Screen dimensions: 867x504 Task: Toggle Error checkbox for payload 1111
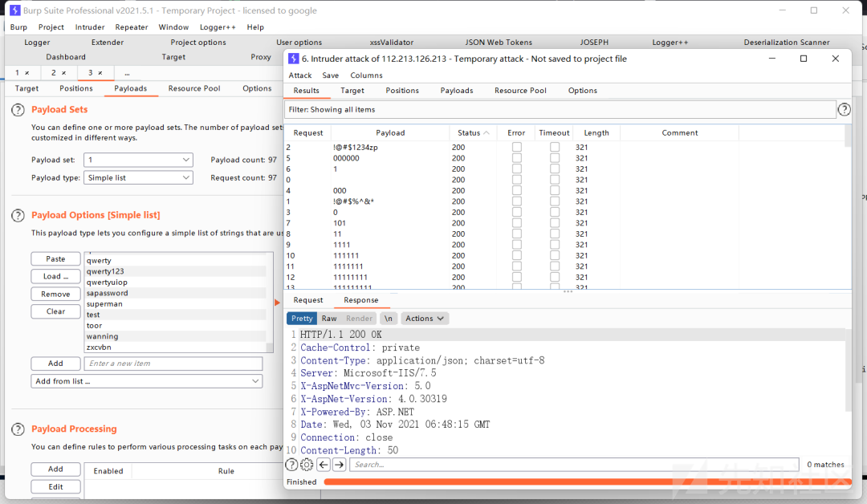coord(516,245)
